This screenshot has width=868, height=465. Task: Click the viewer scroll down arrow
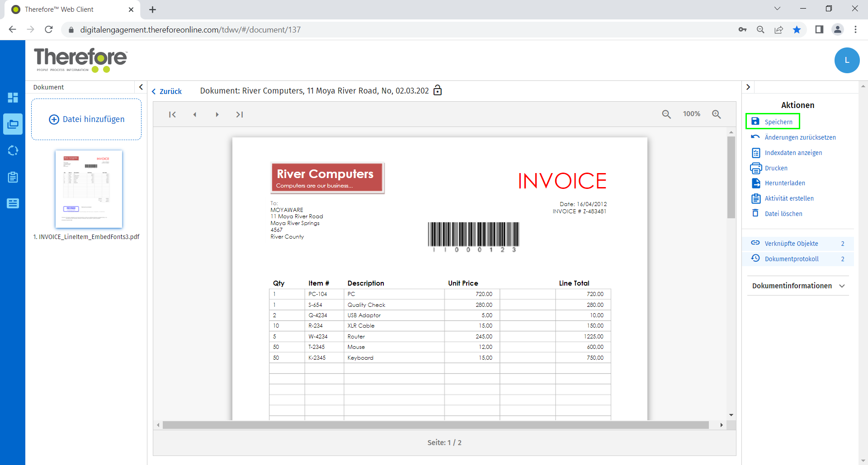[731, 415]
